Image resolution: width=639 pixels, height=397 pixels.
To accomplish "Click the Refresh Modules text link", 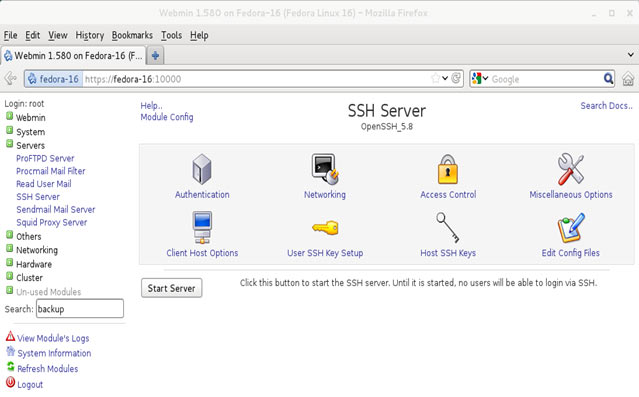I will tap(48, 369).
